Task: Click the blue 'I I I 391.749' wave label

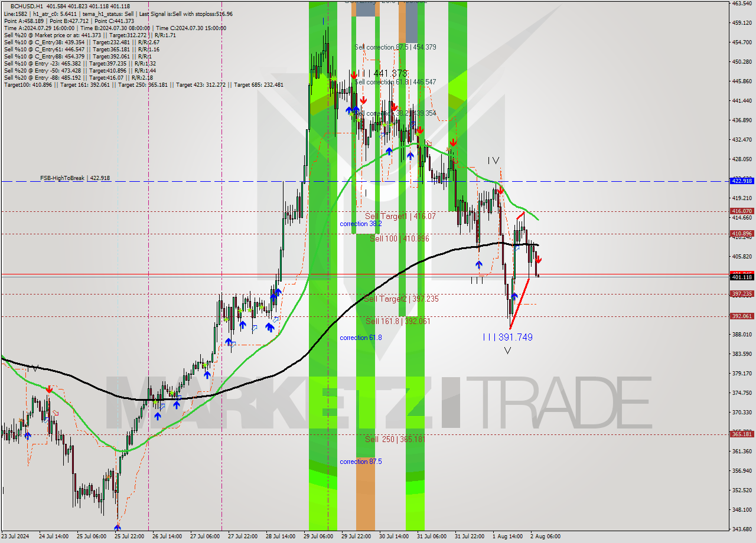Action: (x=508, y=337)
